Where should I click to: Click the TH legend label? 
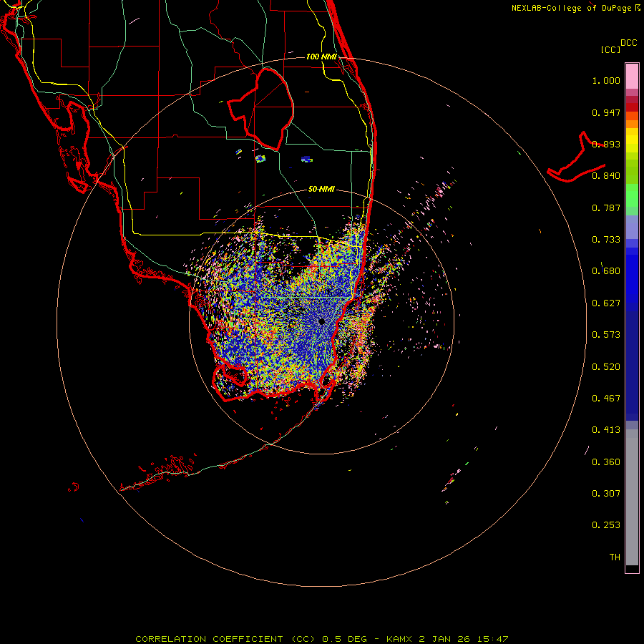[615, 557]
